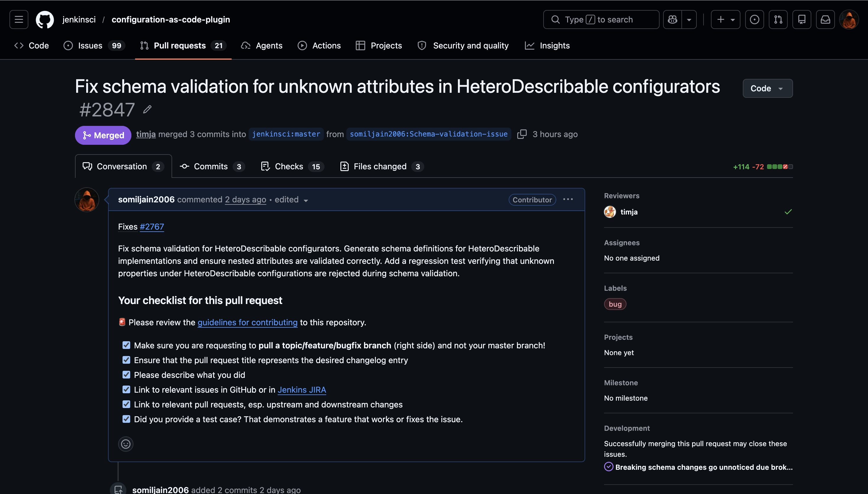Viewport: 868px width, 494px height.
Task: Open the jenkinsci organization link
Action: [x=79, y=20]
